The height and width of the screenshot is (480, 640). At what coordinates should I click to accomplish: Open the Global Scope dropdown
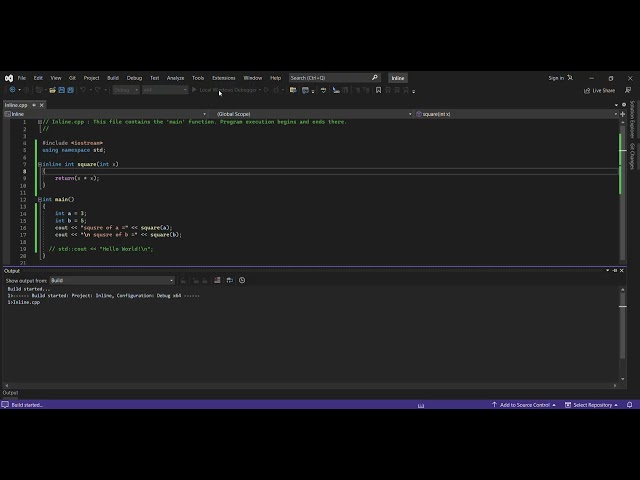312,114
